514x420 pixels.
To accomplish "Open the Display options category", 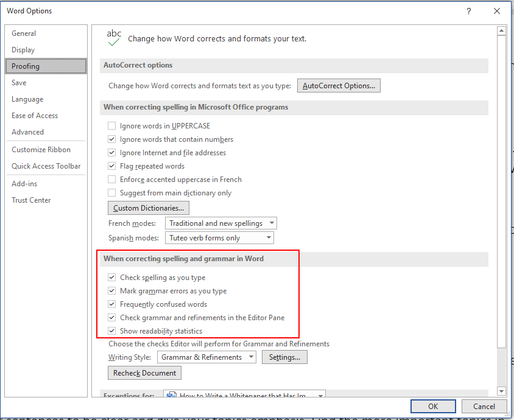I will coord(46,50).
